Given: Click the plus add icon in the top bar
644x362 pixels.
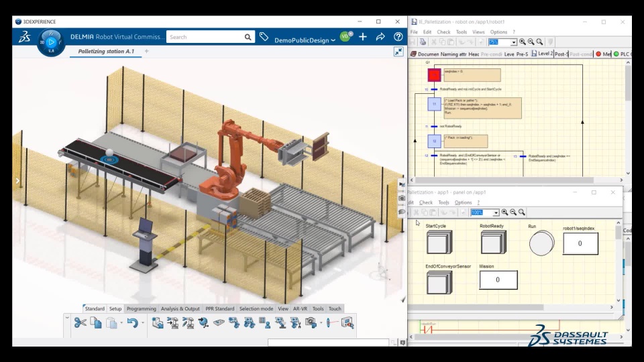Looking at the screenshot, I should point(363,37).
